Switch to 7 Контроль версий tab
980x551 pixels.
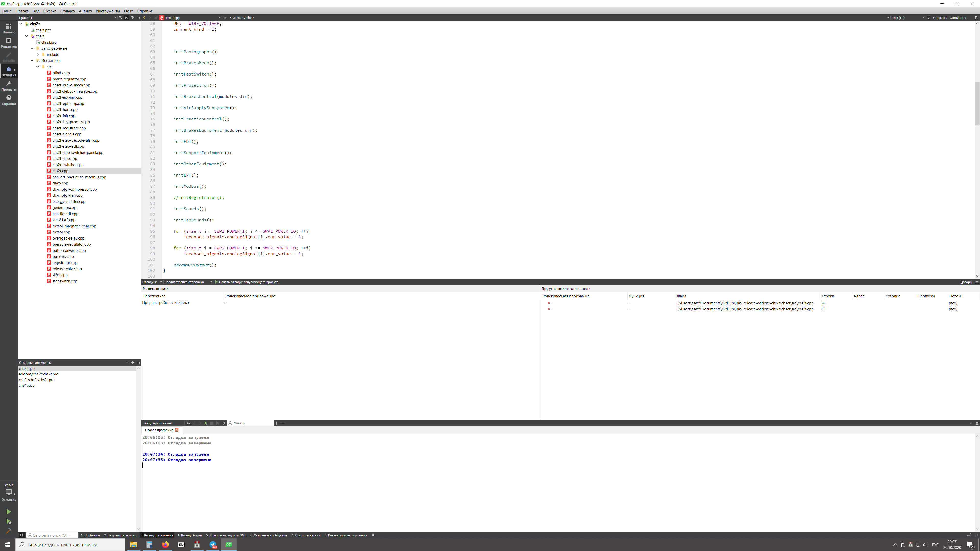[x=306, y=535]
